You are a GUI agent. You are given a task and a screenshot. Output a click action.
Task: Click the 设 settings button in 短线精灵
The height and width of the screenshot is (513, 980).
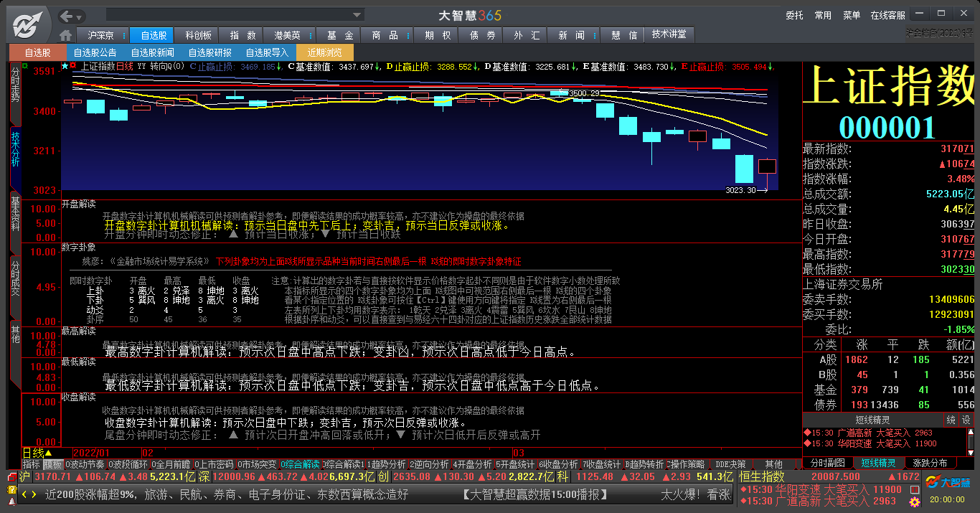tap(966, 420)
